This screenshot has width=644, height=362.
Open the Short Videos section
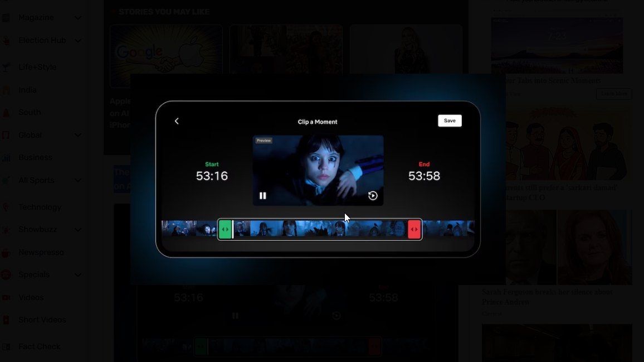point(42,320)
